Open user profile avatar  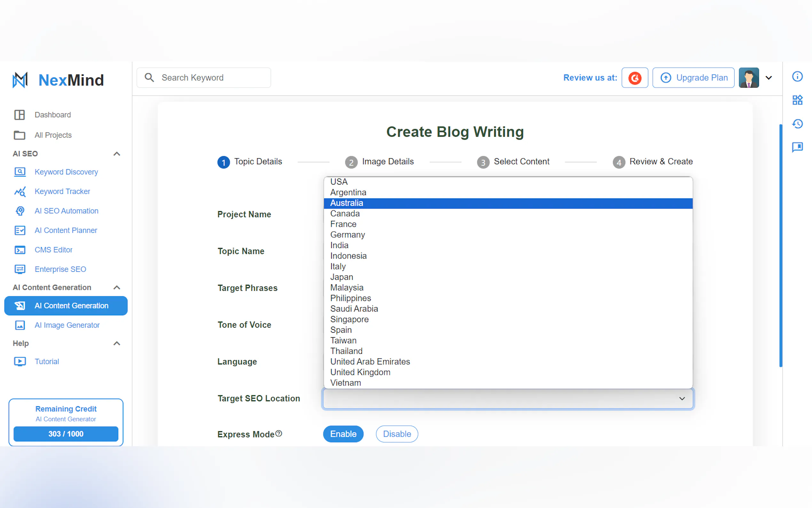749,78
